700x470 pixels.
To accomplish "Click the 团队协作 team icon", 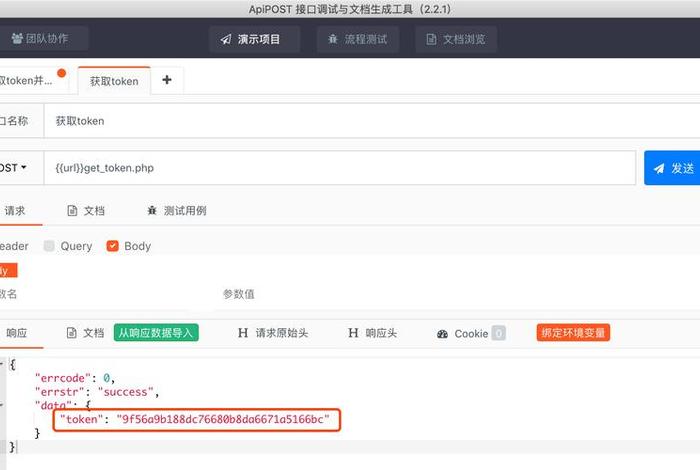I will pos(18,39).
